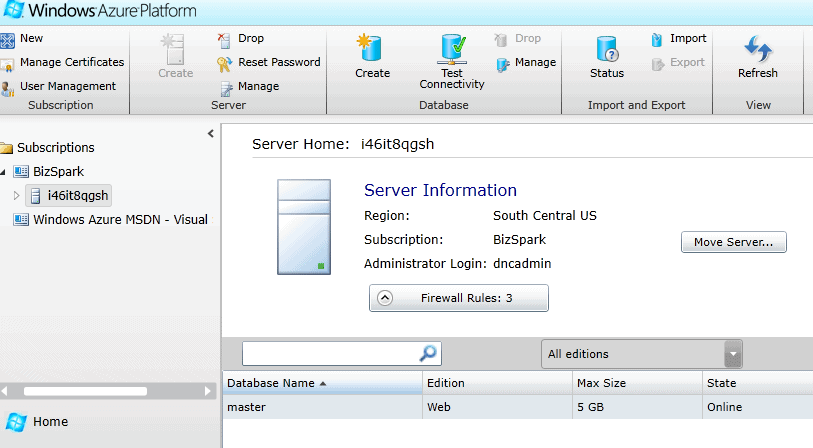This screenshot has width=813, height=448.
Task: Click the Move Server button
Action: [733, 242]
